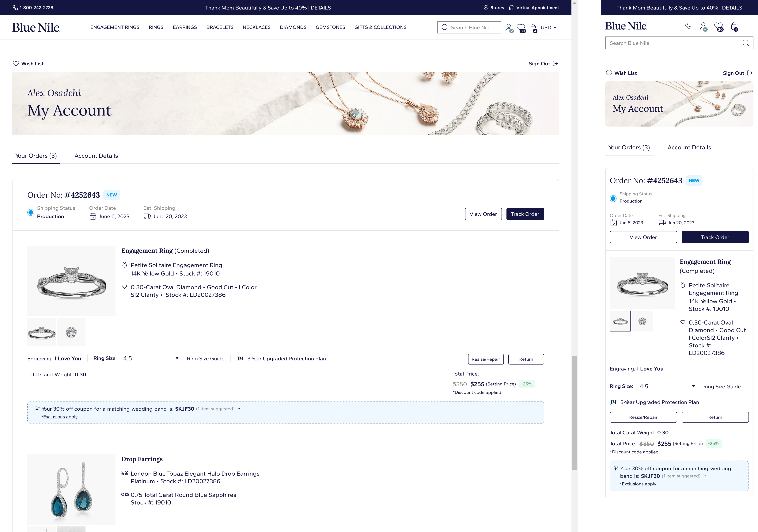The width and height of the screenshot is (758, 532).
Task: Select the ring thumbnail in mobile view
Action: click(620, 321)
